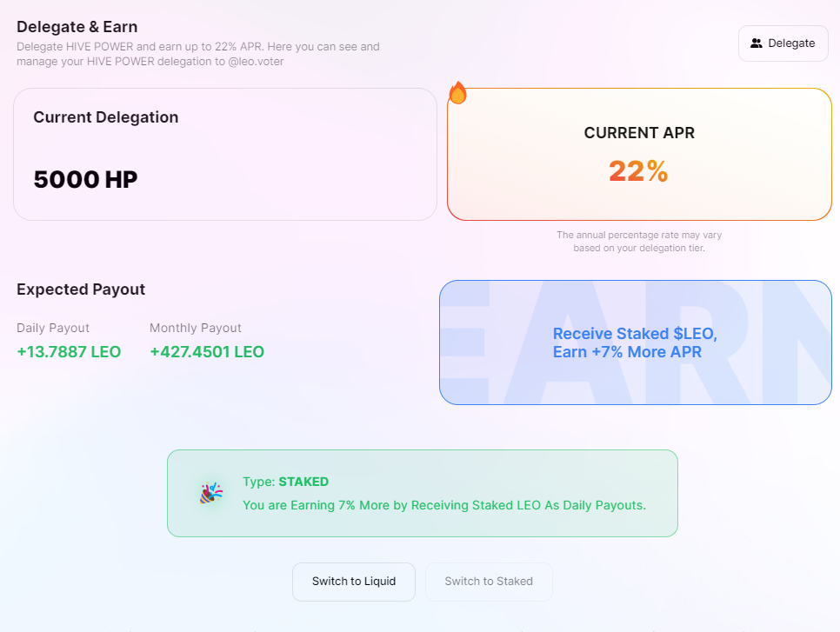The image size is (840, 632).
Task: Click the monthly payout +427.4501 LEO value
Action: (x=207, y=352)
